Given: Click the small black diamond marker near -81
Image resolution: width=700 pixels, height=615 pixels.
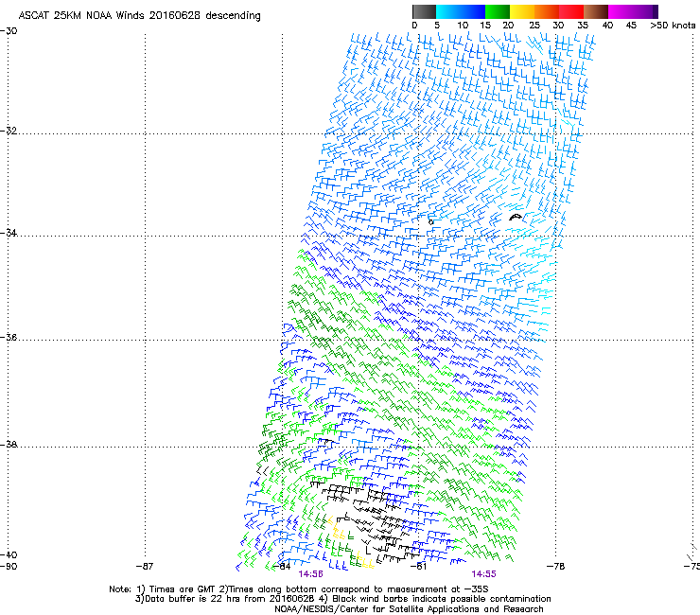Looking at the screenshot, I should pyautogui.click(x=430, y=222).
